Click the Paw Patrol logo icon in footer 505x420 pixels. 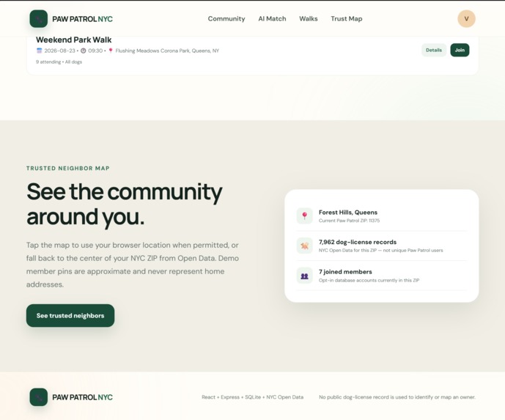(x=39, y=397)
